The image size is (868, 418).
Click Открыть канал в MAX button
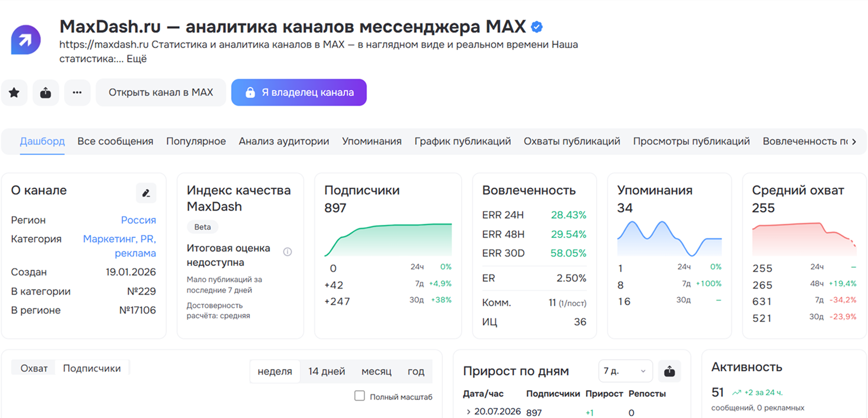coord(161,93)
